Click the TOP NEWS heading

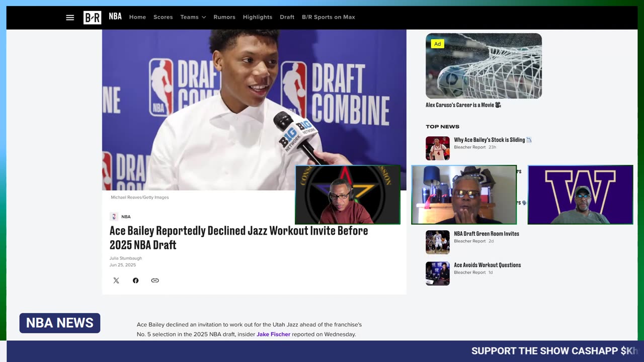442,127
